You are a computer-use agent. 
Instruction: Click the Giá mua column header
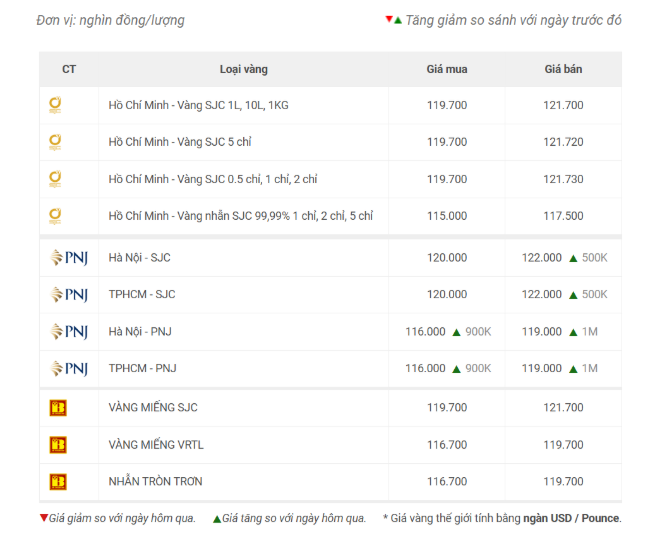[x=447, y=69]
